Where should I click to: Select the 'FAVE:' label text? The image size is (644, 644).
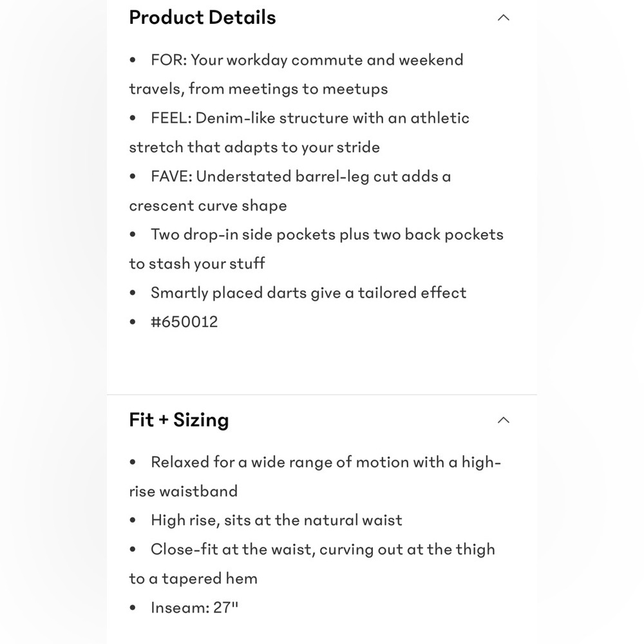click(x=172, y=176)
